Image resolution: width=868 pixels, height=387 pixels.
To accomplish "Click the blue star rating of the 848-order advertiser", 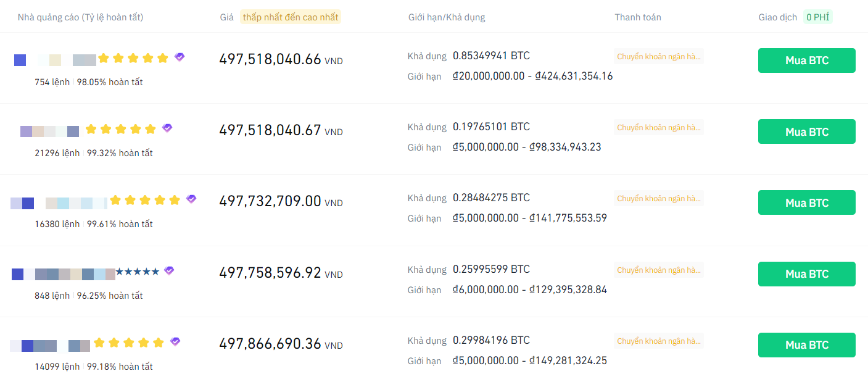I will click(138, 272).
